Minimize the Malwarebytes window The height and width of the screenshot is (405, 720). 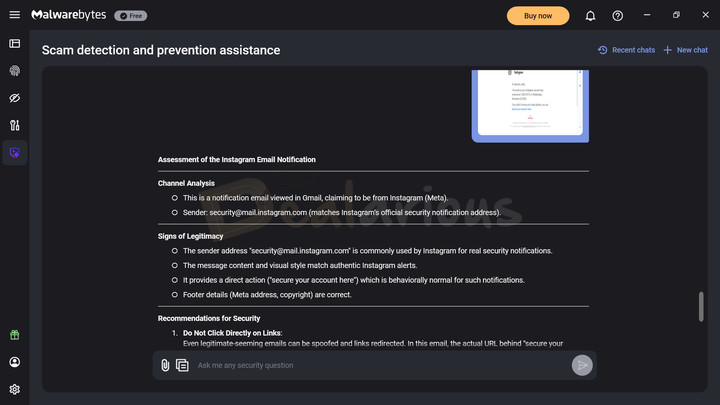point(647,15)
